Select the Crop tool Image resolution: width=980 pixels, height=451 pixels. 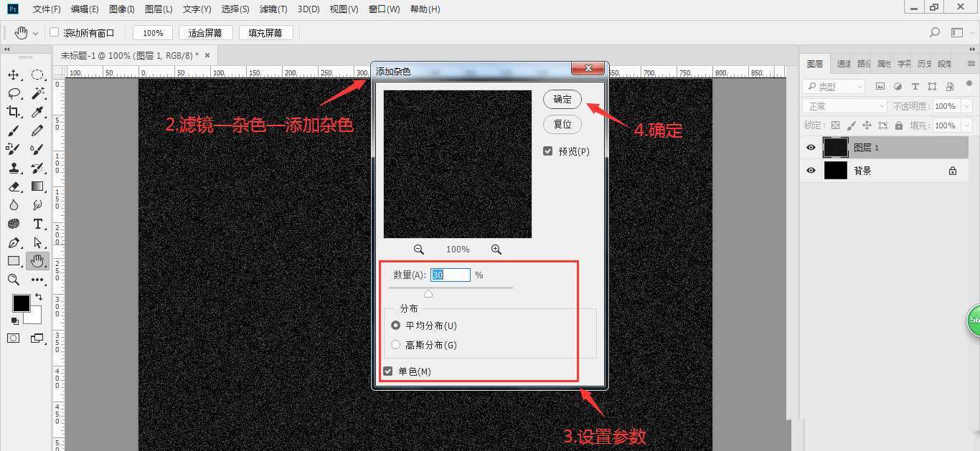[x=14, y=111]
